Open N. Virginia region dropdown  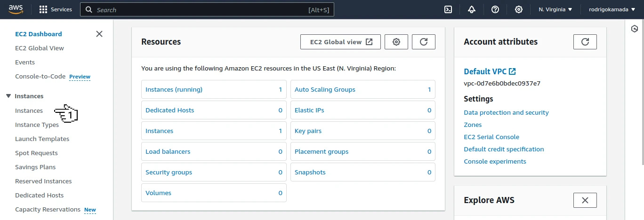pyautogui.click(x=555, y=9)
